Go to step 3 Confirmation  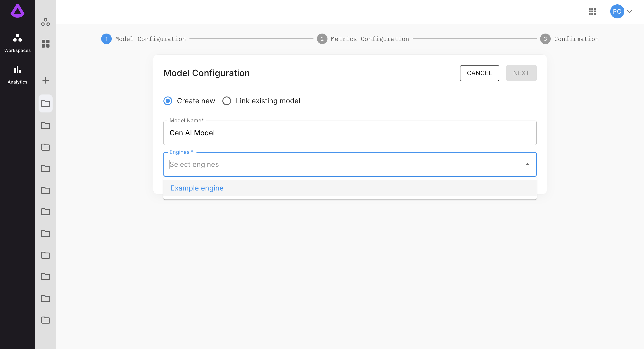tap(570, 39)
